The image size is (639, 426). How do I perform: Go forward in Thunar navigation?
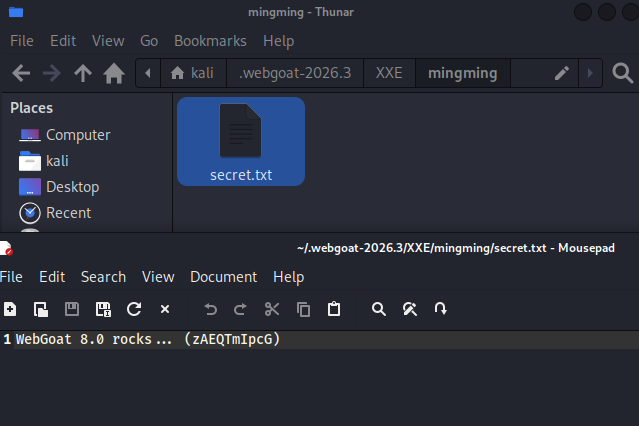coord(52,73)
